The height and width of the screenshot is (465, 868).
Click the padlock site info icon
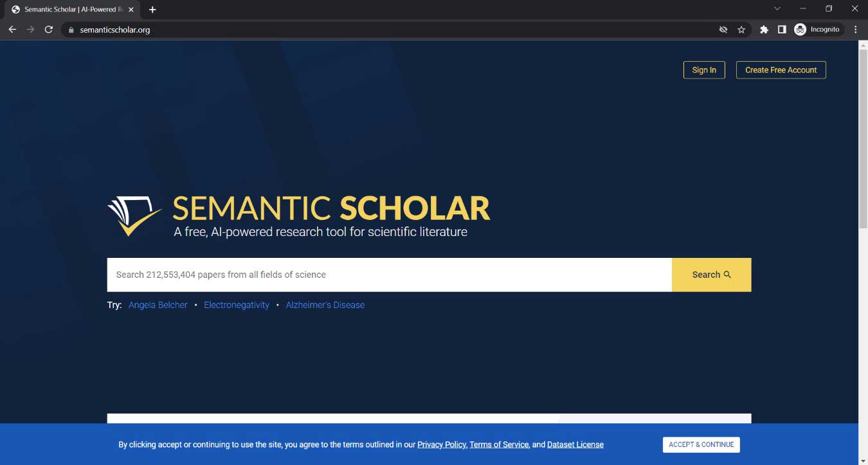(x=71, y=30)
